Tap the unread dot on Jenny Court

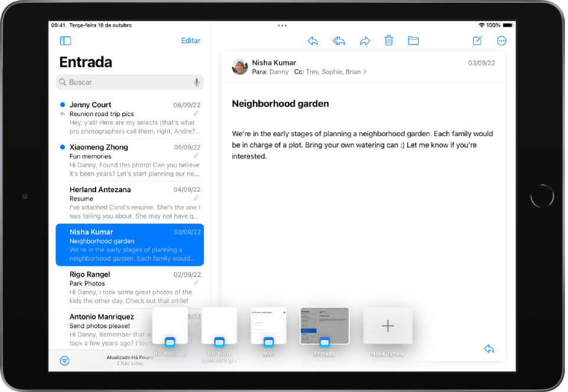(x=63, y=104)
